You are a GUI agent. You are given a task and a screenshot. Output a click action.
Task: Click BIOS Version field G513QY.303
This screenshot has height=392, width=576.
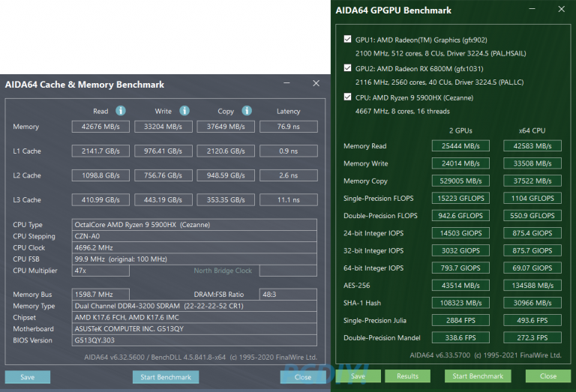194,340
